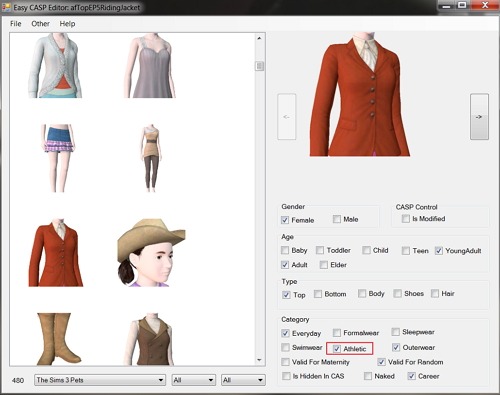Maximize the Easy CASP Editor window
Screen dimensions: 500x395
pyautogui.click(x=462, y=5)
